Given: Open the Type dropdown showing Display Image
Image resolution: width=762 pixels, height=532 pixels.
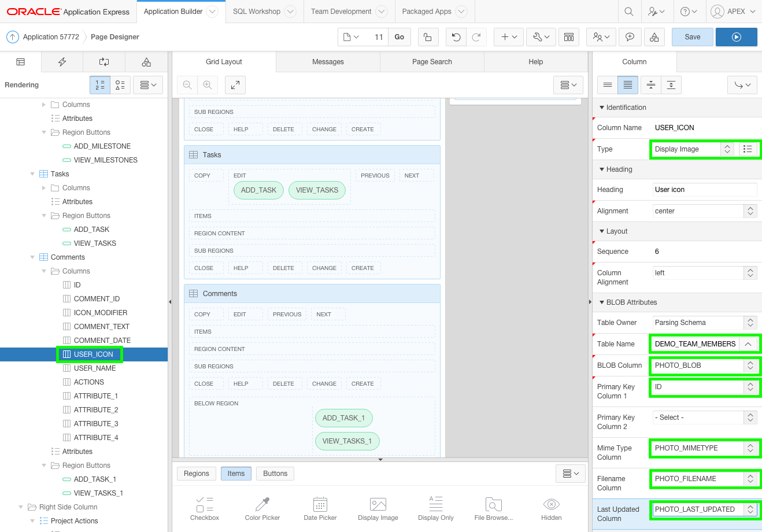Looking at the screenshot, I should click(694, 149).
